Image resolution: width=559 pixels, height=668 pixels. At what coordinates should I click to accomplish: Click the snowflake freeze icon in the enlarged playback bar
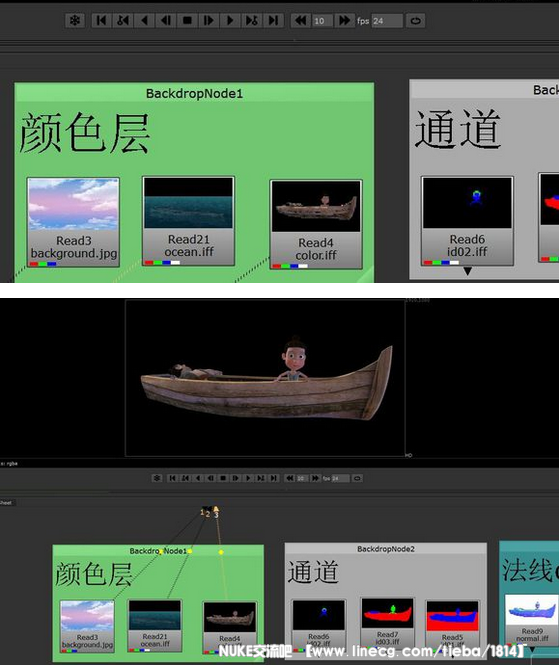tap(75, 20)
